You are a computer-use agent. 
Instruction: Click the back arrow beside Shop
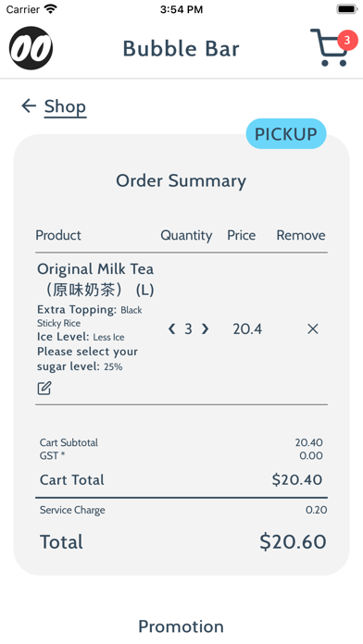[x=29, y=106]
